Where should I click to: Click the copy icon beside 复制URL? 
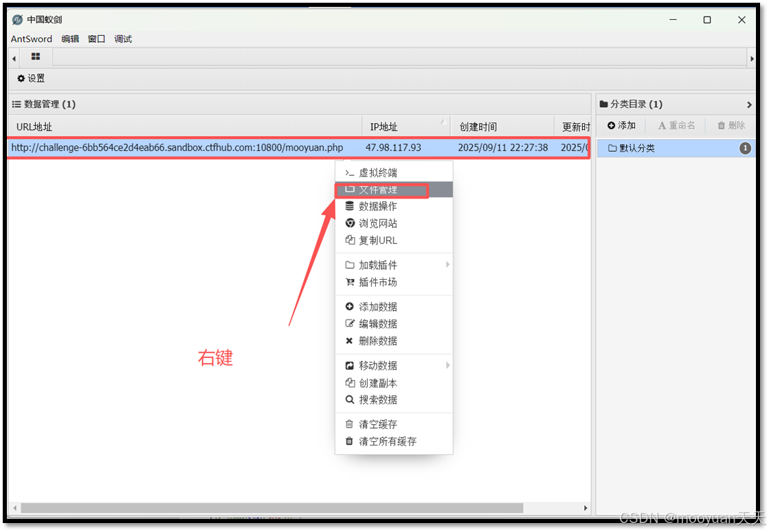point(350,241)
